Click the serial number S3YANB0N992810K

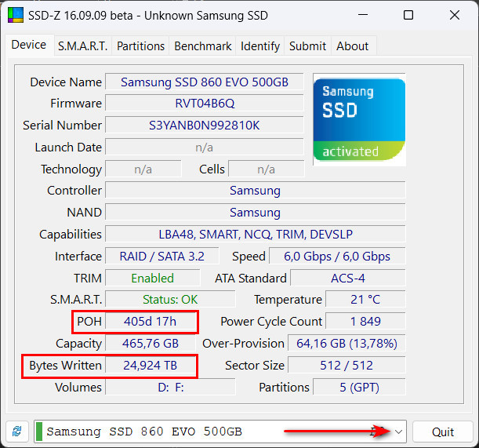(x=205, y=125)
